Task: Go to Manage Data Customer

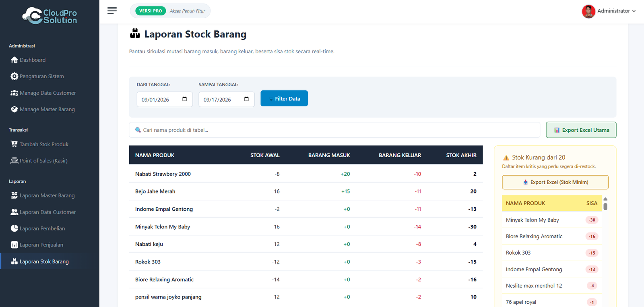Action: pos(48,93)
